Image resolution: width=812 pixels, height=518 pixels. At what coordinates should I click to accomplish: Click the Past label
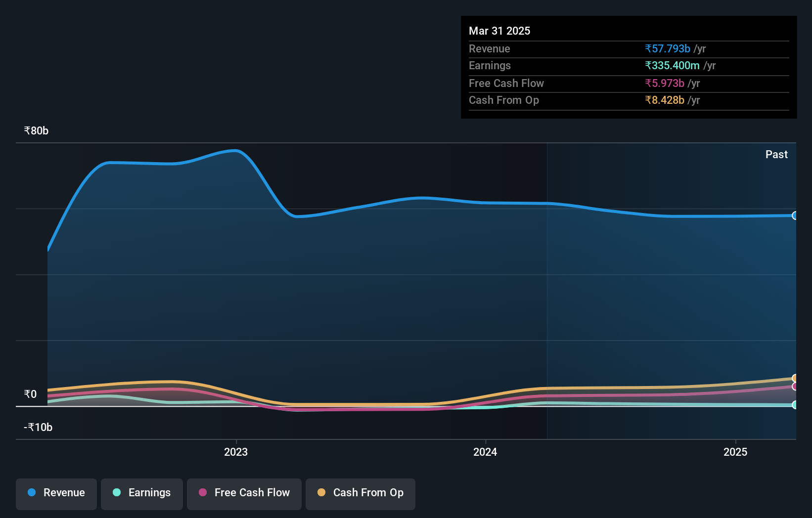coord(776,154)
